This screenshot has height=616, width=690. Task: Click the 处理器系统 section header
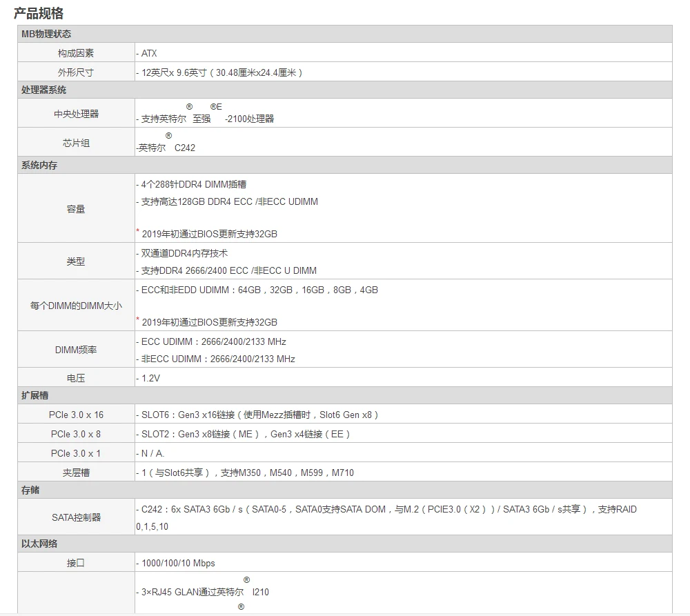click(344, 90)
